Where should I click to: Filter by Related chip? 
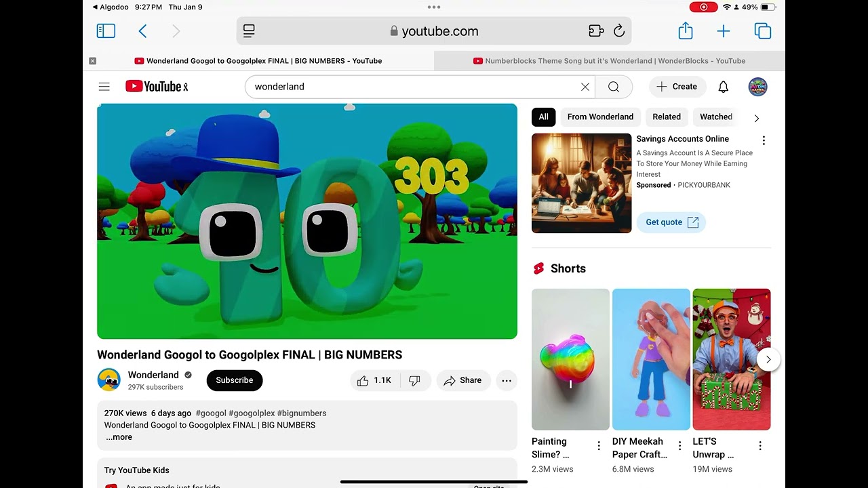coord(667,117)
